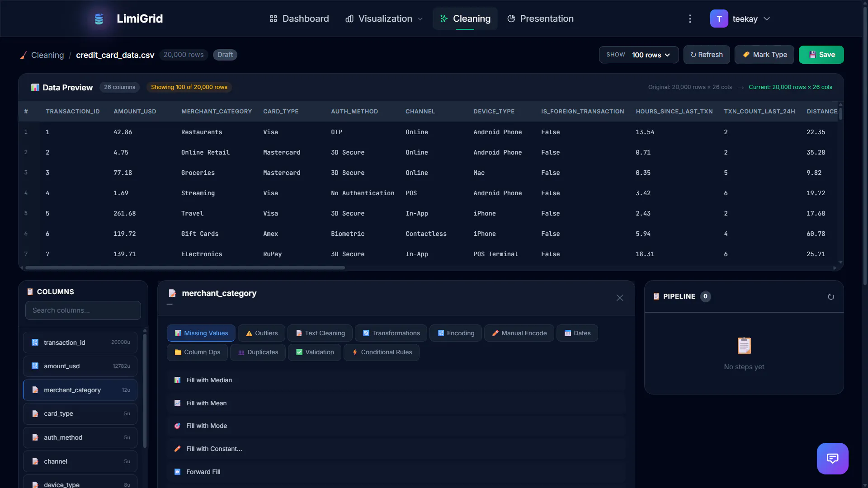Select the merchant_category column item

tap(80, 390)
